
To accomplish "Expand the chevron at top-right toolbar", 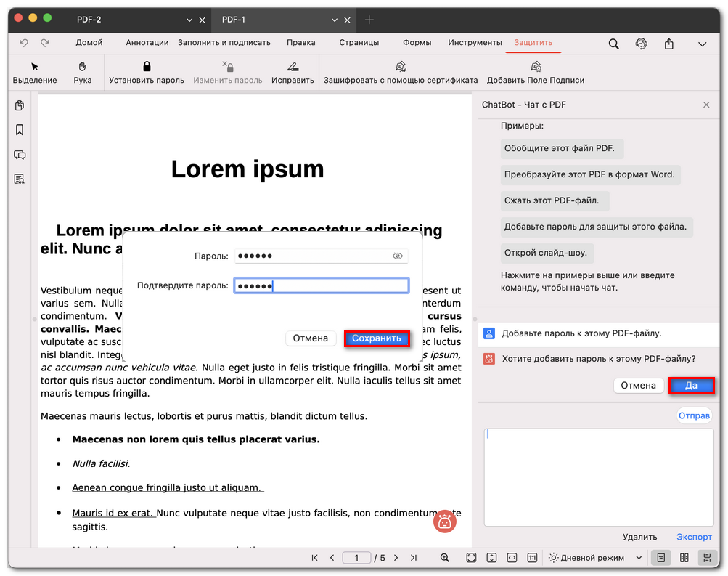I will tap(702, 44).
